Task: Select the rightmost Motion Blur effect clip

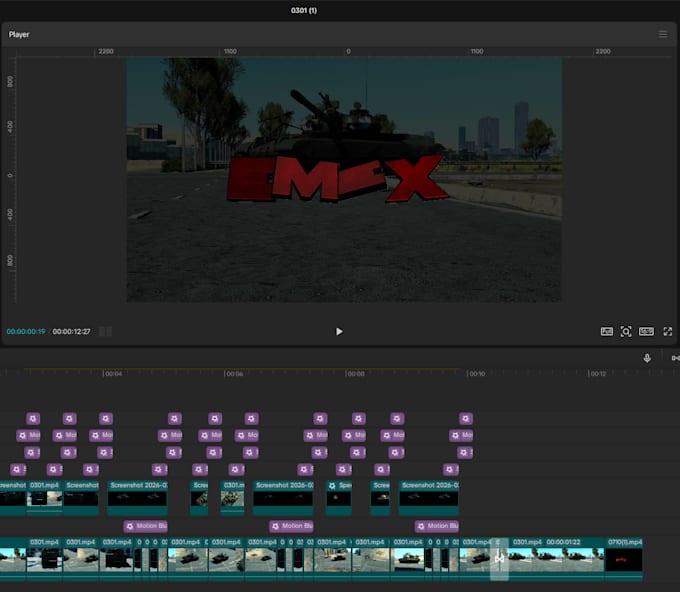Action: point(437,526)
